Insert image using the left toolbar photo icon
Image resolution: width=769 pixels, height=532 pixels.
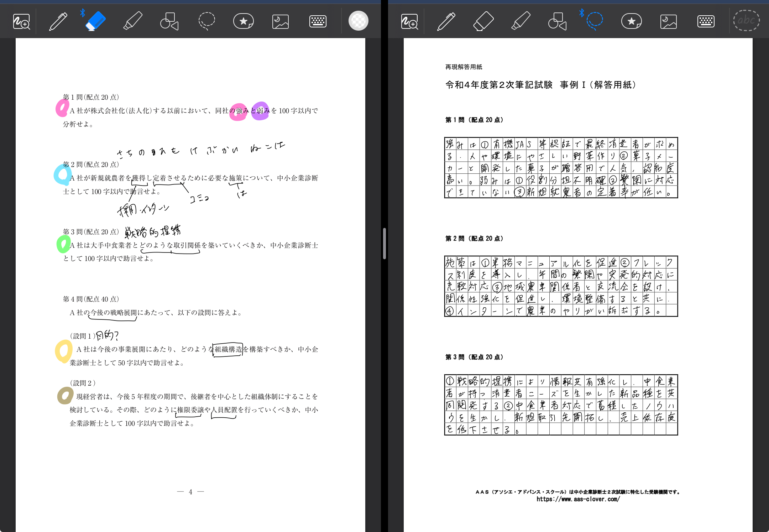point(281,21)
